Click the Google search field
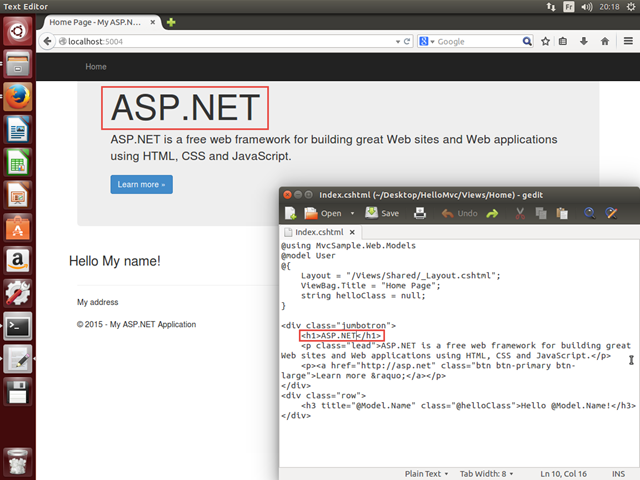The width and height of the screenshot is (640, 480). coord(478,41)
